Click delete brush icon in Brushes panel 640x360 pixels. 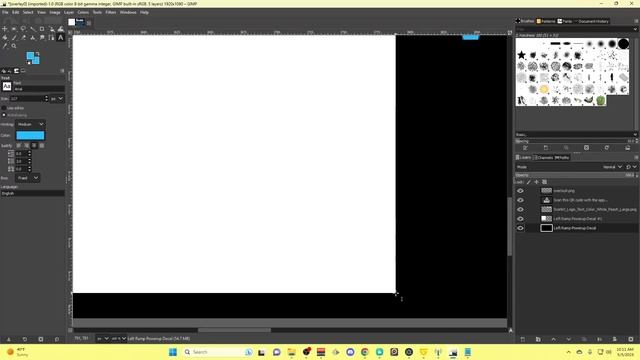587,148
